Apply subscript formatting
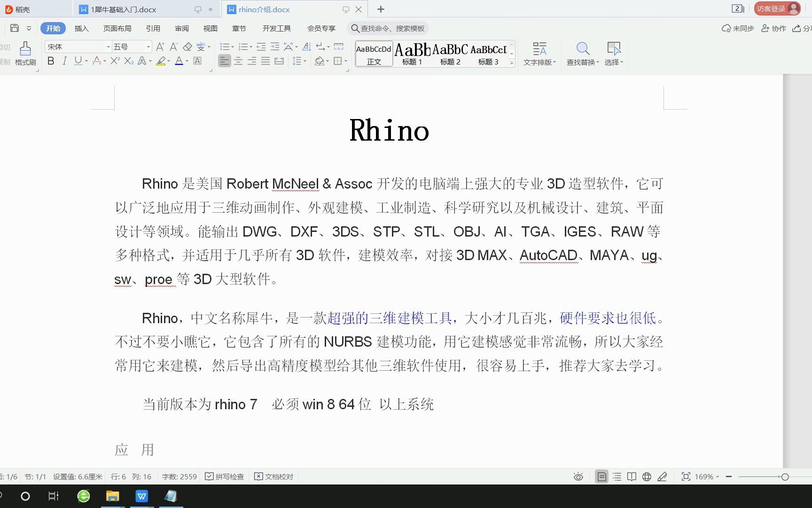This screenshot has height=508, width=812. (129, 61)
